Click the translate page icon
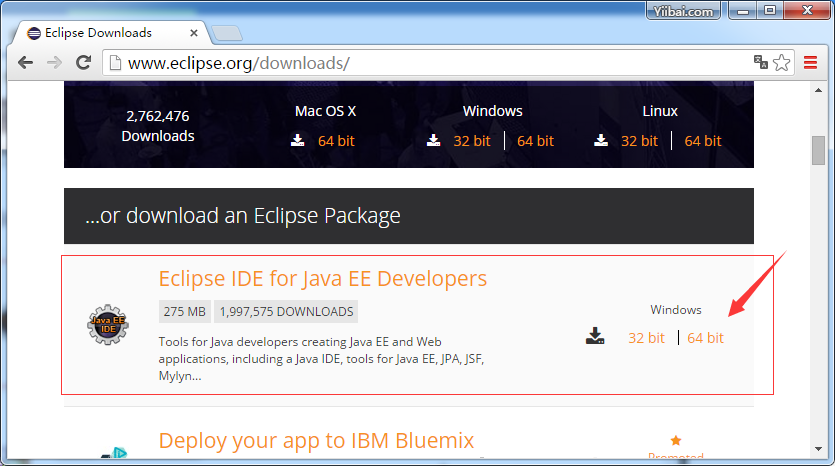 760,63
